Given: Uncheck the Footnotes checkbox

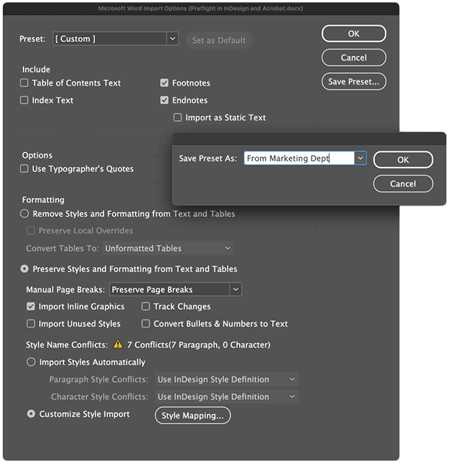Looking at the screenshot, I should [x=164, y=83].
